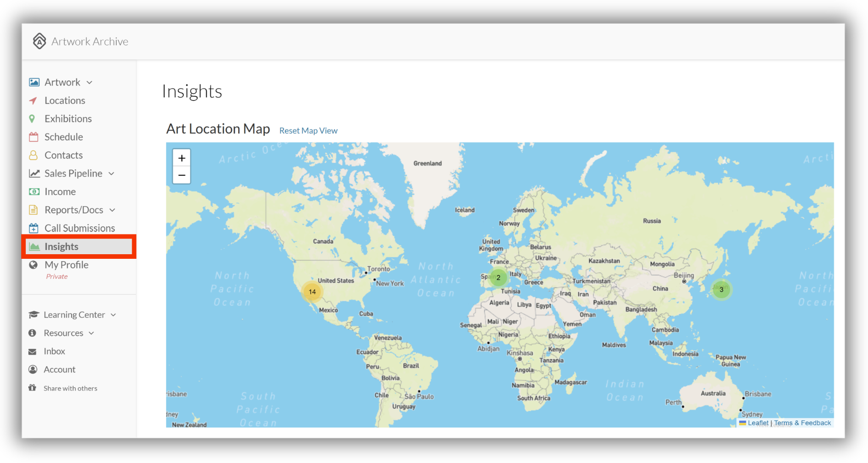
Task: Open Locations via its arrow icon
Action: pyautogui.click(x=34, y=100)
